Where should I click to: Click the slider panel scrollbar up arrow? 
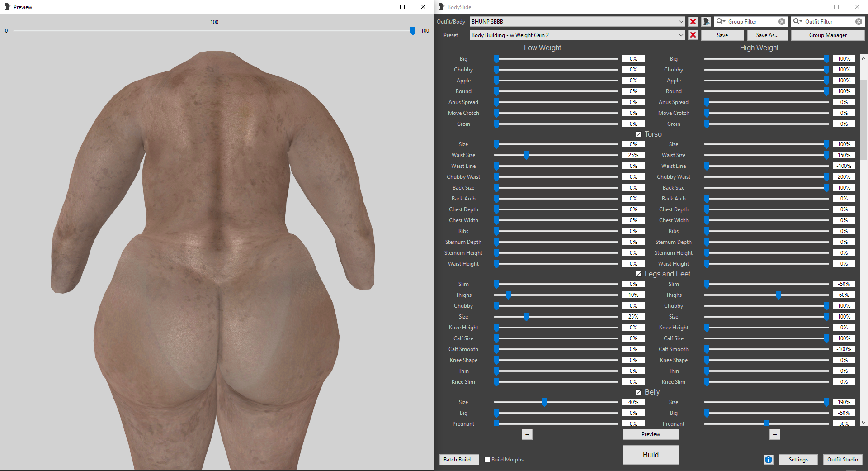(x=863, y=58)
